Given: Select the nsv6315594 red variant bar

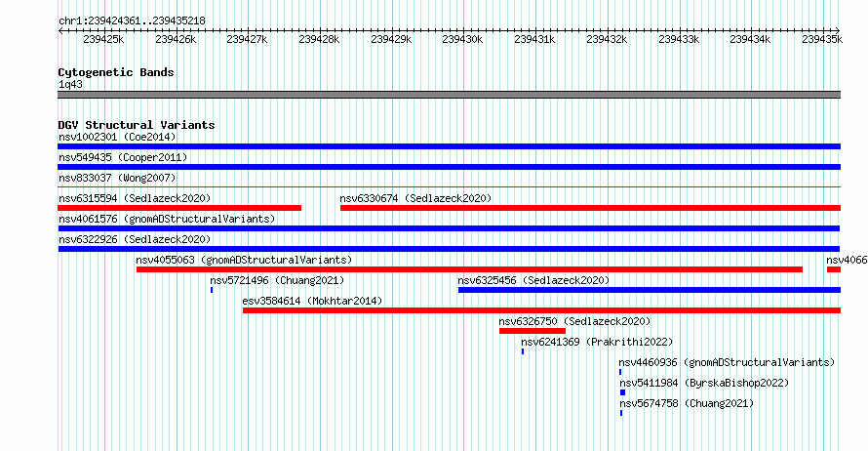Looking at the screenshot, I should pyautogui.click(x=179, y=208).
